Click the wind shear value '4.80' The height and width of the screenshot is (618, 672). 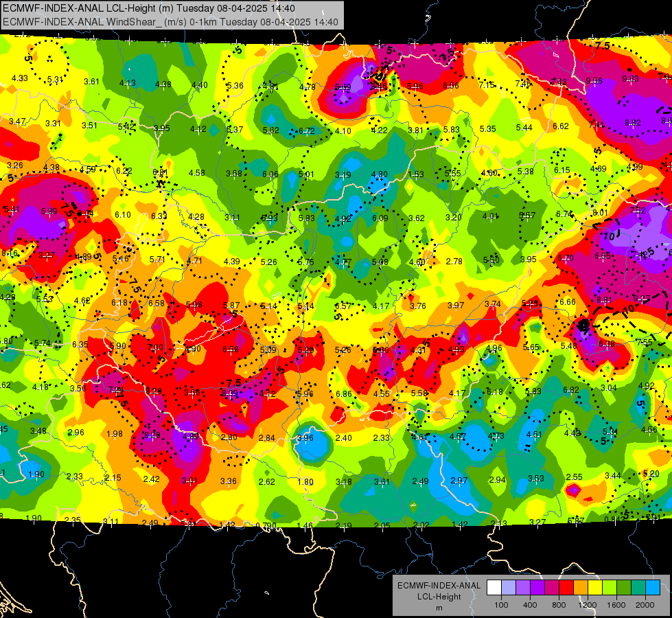379,174
